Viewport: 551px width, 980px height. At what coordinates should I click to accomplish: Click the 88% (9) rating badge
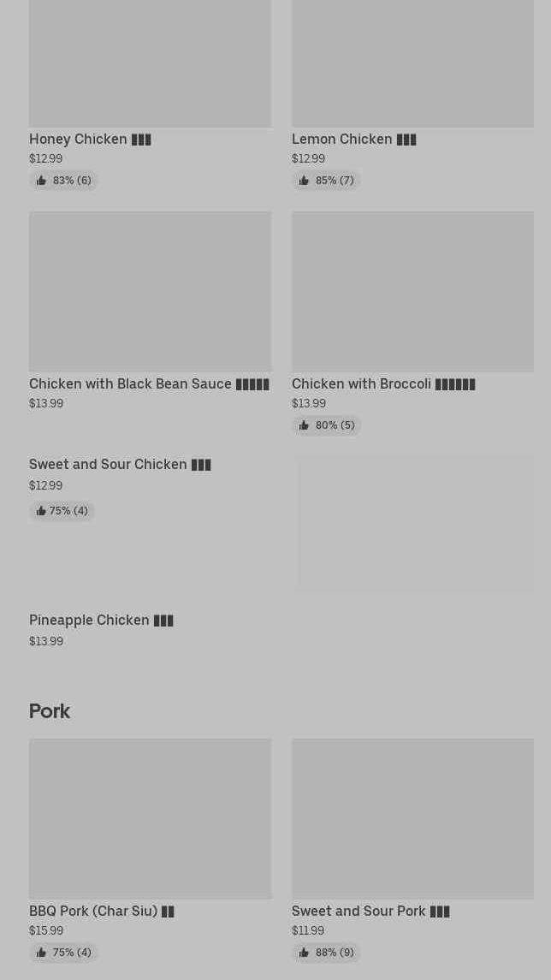coord(326,953)
